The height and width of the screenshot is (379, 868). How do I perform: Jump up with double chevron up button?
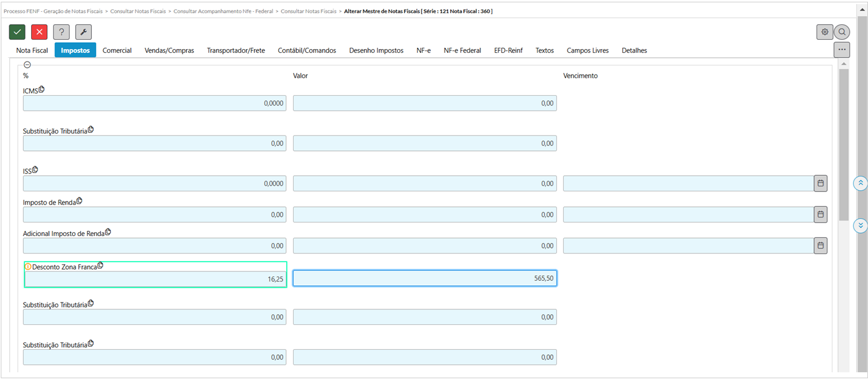pos(860,183)
